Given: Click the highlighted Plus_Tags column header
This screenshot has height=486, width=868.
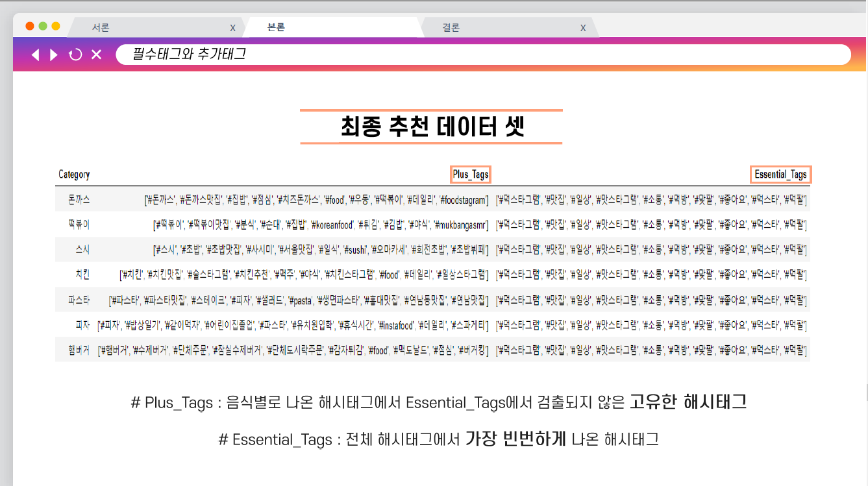Looking at the screenshot, I should [x=471, y=174].
